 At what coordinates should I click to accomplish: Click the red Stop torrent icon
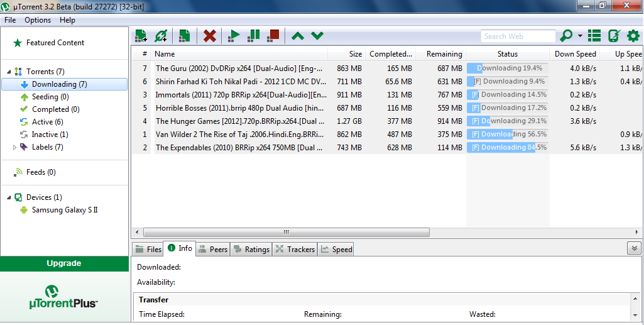(x=273, y=36)
